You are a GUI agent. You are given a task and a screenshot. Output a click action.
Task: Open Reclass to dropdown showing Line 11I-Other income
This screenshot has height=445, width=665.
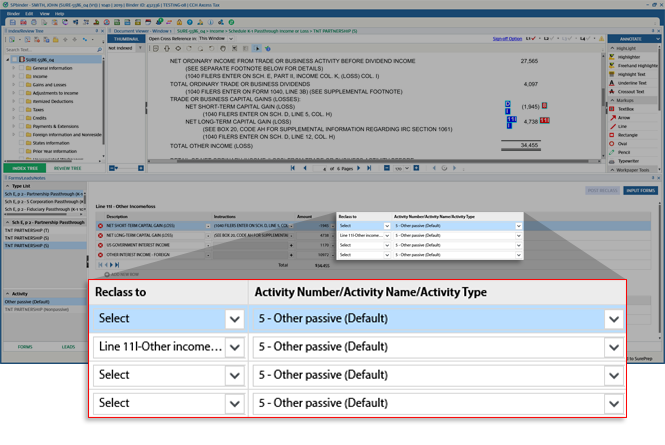pos(234,347)
